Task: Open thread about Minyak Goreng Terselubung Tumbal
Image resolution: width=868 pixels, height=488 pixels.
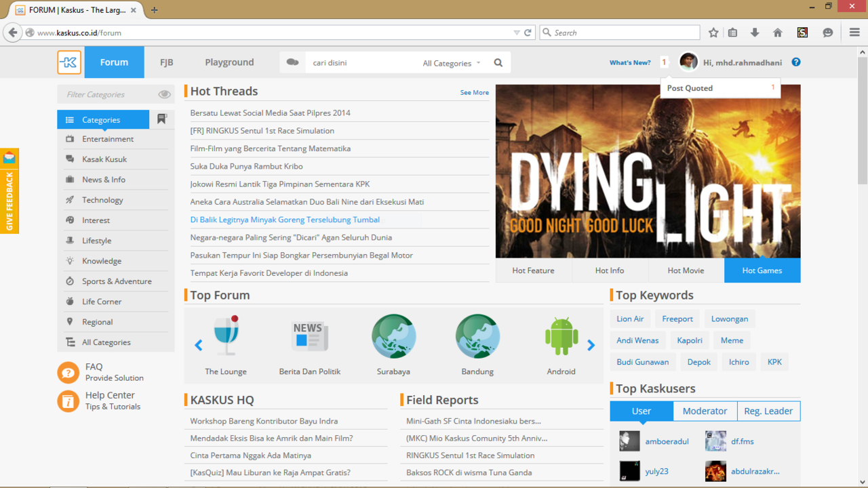Action: tap(285, 220)
